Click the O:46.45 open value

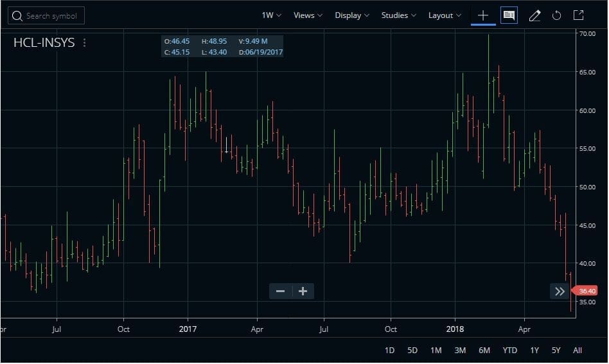(177, 41)
